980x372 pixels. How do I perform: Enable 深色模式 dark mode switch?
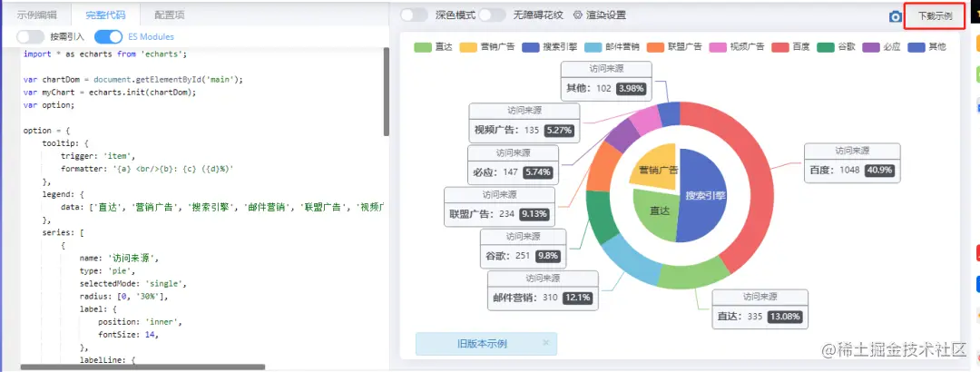click(415, 15)
